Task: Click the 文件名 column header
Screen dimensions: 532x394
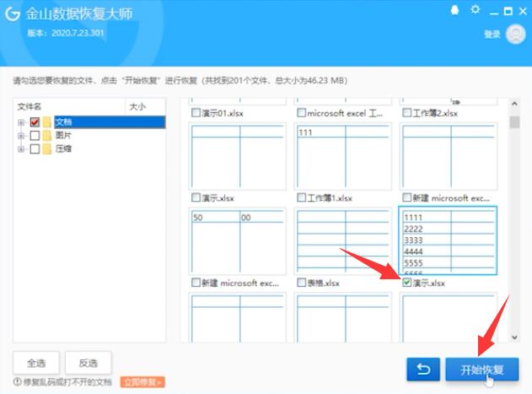Action: [x=69, y=106]
